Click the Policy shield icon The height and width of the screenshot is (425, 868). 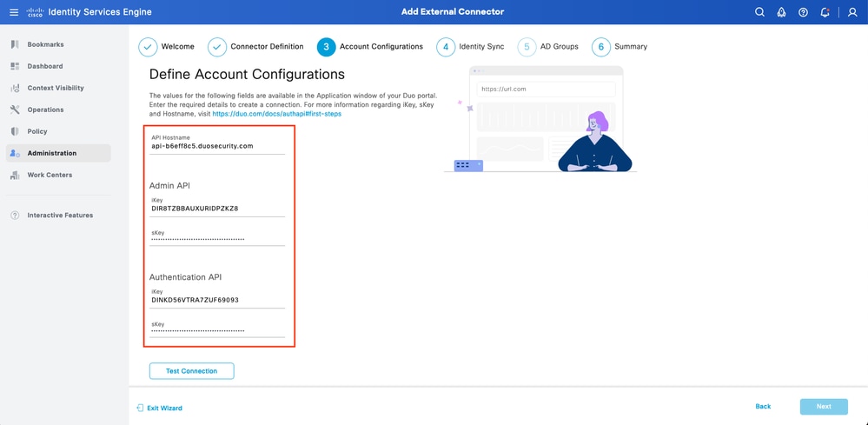pyautogui.click(x=15, y=131)
